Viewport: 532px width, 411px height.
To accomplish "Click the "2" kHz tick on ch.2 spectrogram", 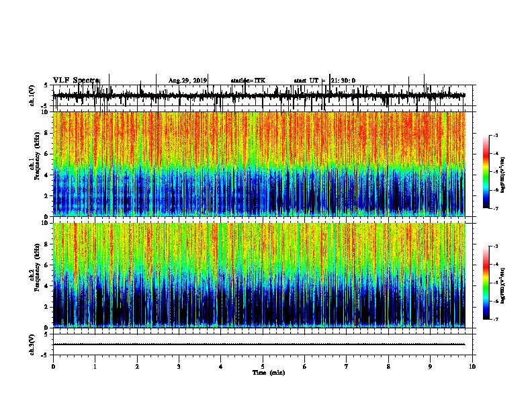I will click(x=47, y=307).
